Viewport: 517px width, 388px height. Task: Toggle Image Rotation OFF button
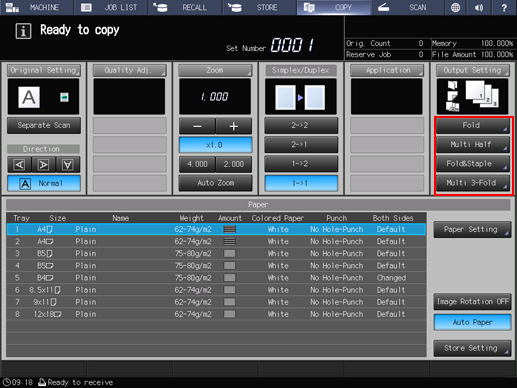coord(472,302)
